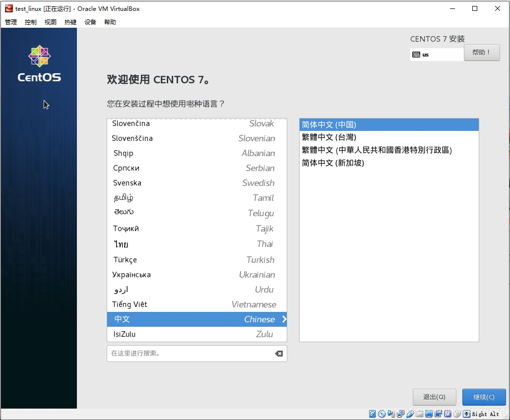Click the keyboard layout icon next to us
The width and height of the screenshot is (510, 420).
(x=416, y=55)
